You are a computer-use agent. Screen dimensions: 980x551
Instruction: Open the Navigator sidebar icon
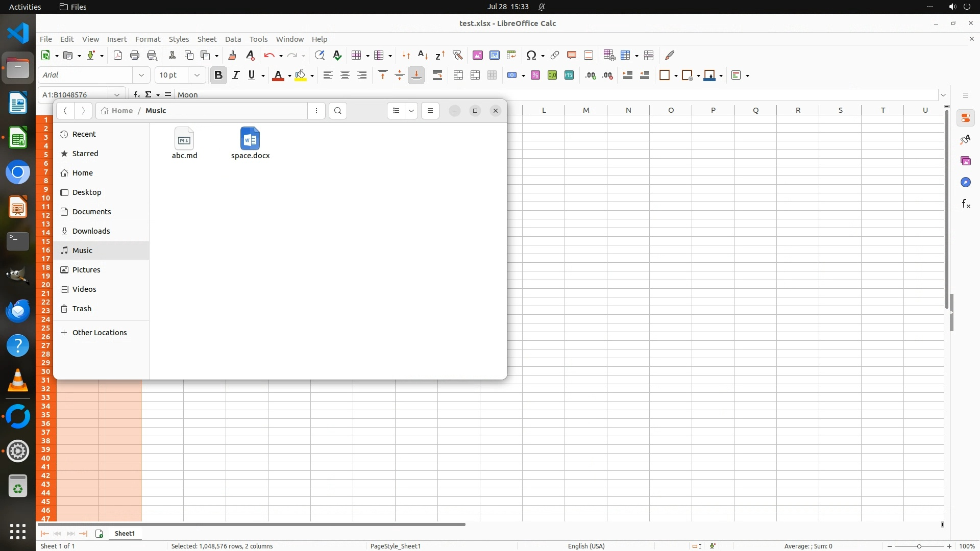click(965, 183)
